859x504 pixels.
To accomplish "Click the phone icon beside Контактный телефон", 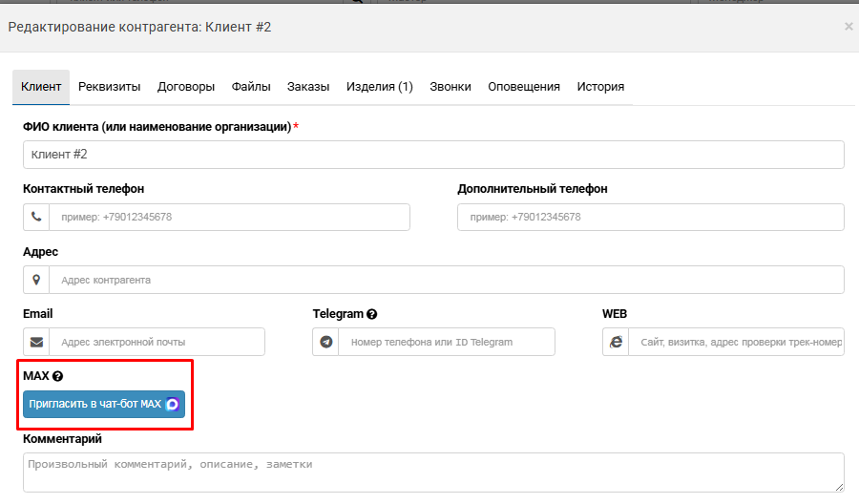I will click(36, 217).
